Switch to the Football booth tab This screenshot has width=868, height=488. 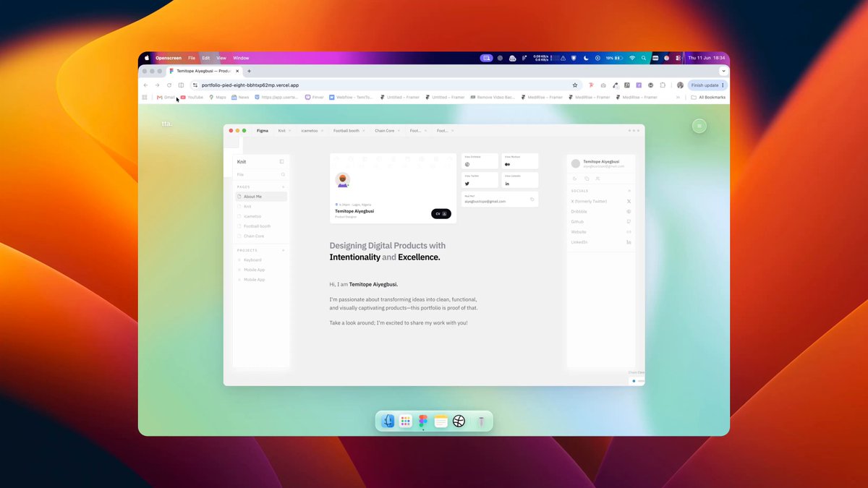point(346,131)
